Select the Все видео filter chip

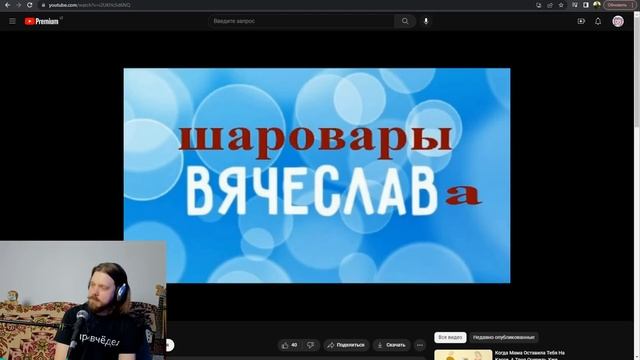pos(450,338)
